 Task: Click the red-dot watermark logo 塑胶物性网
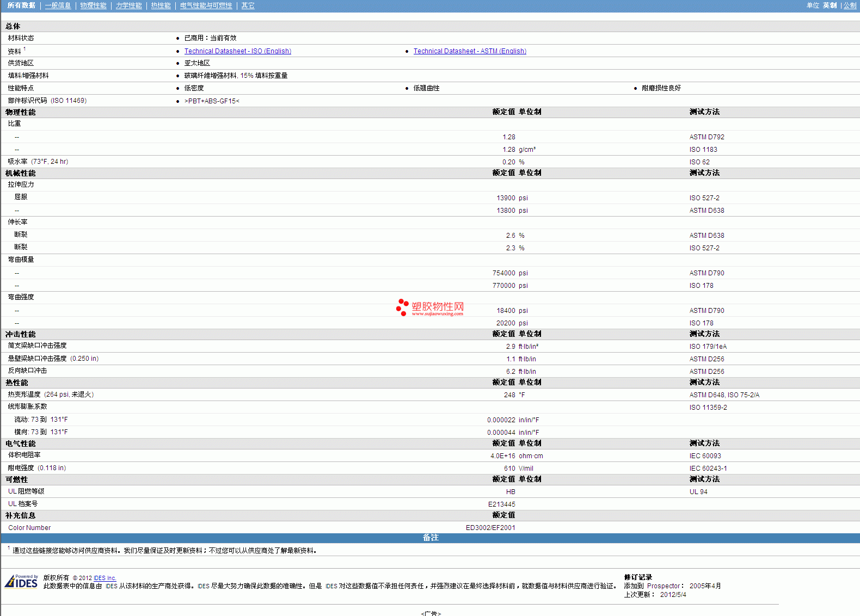click(x=430, y=307)
